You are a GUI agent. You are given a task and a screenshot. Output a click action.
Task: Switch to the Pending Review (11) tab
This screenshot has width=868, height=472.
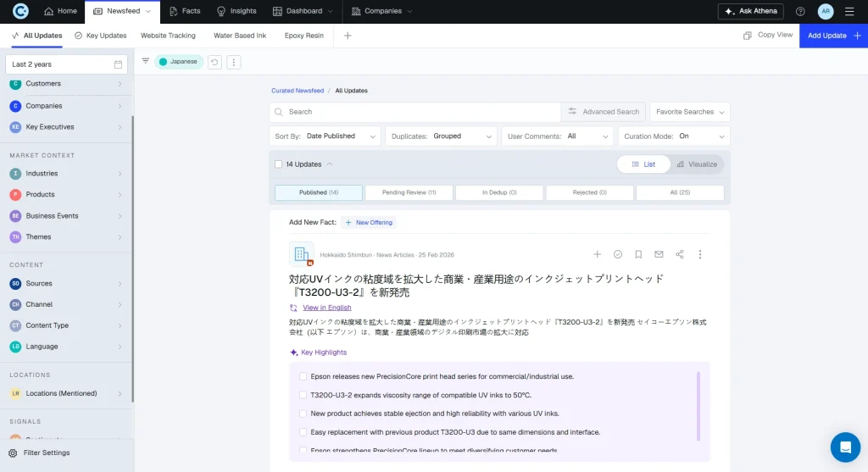click(x=409, y=192)
